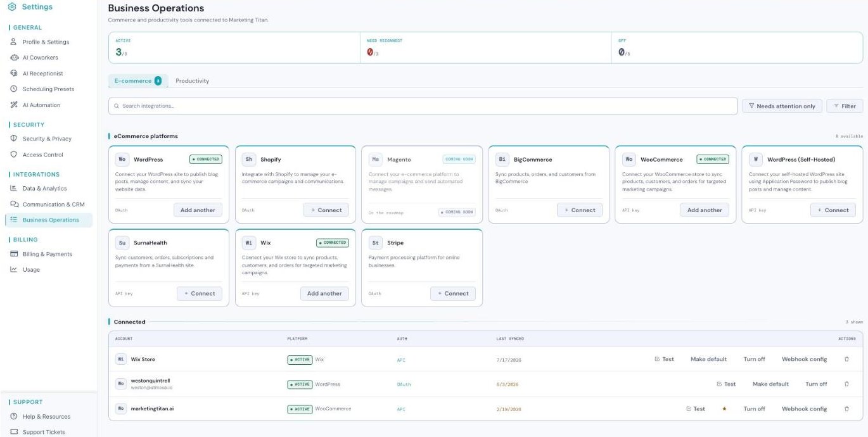Test the Wix Store connection
Screen dimensions: 868x437
(664, 359)
